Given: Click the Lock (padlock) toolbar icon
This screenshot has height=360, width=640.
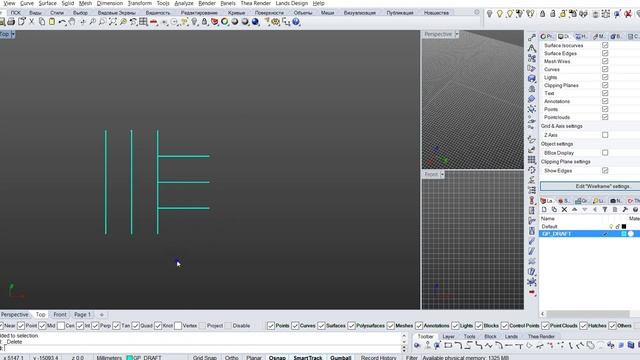Looking at the screenshot, I should 204,22.
